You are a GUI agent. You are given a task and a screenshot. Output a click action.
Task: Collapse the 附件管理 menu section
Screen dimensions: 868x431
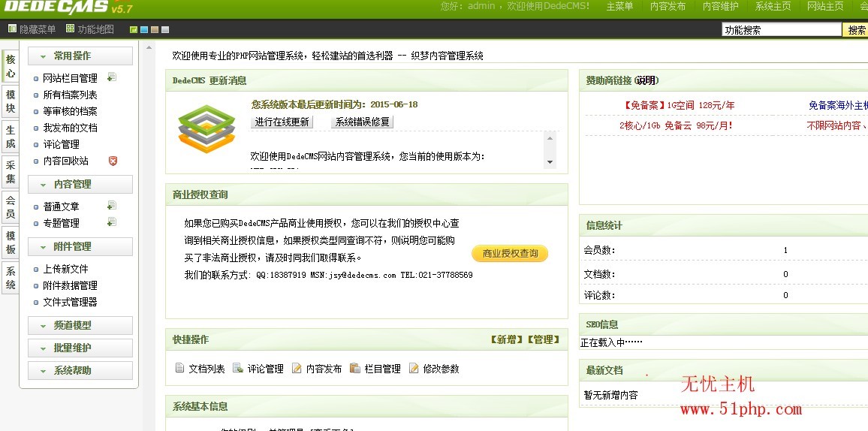(x=80, y=247)
